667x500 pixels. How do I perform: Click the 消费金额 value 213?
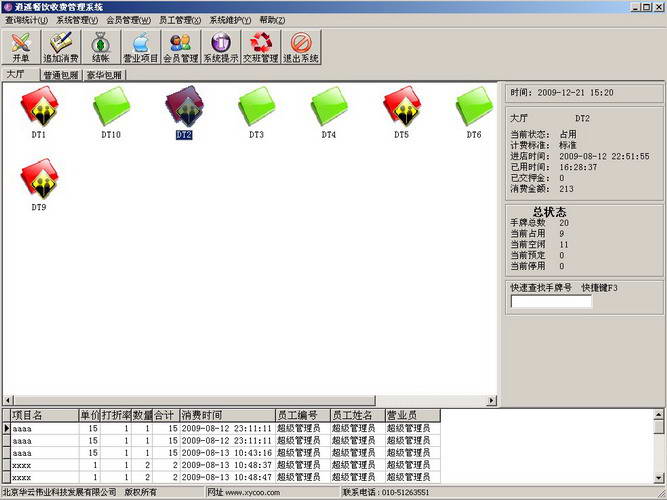pos(567,189)
